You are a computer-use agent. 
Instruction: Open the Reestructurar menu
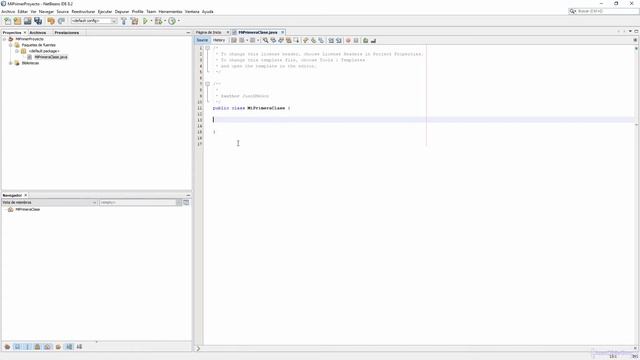(83, 11)
